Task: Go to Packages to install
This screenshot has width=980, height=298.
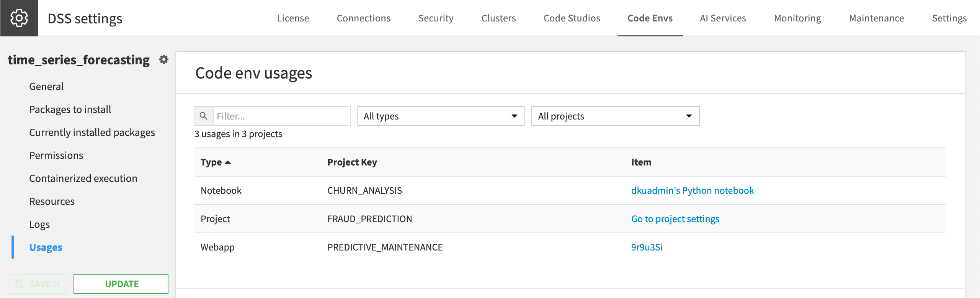Action: 70,110
